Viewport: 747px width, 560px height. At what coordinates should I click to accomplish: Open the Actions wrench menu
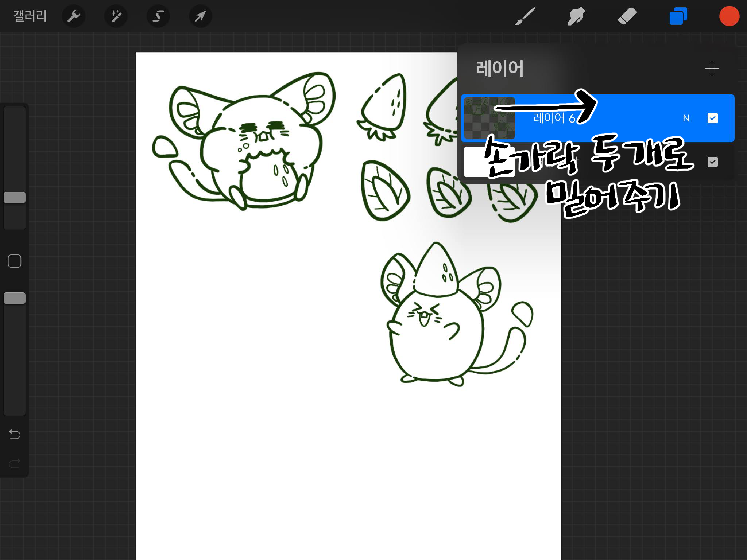(x=74, y=16)
